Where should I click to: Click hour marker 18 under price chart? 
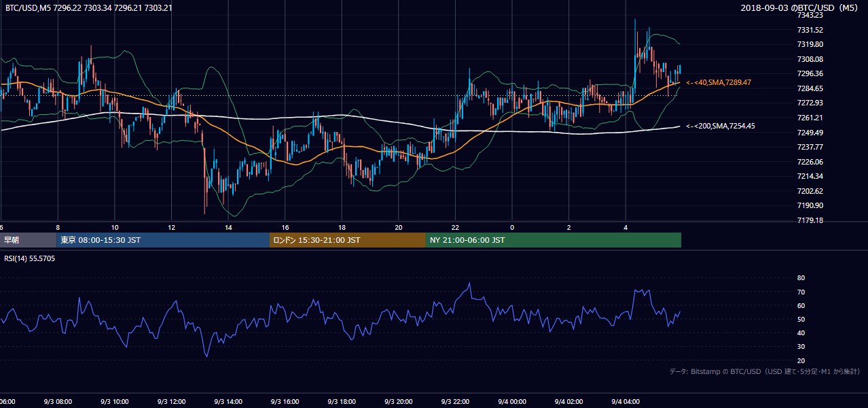pos(342,227)
